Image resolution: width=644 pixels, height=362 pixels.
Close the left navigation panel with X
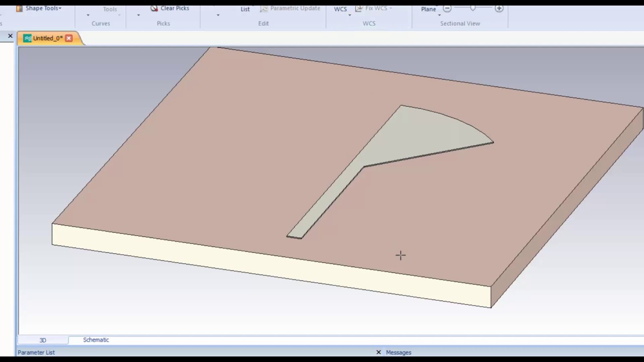click(10, 36)
